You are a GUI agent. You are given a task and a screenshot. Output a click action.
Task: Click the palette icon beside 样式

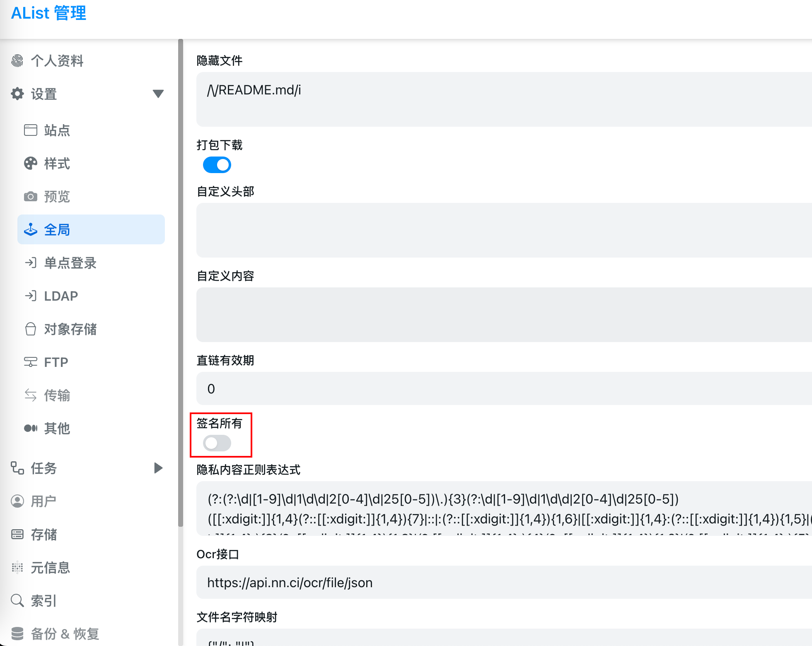[x=31, y=164]
